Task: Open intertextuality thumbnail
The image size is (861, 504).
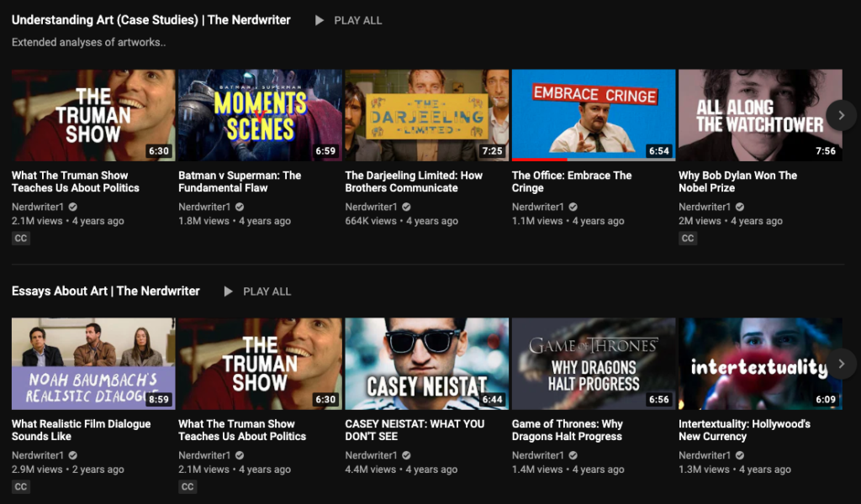Action: coord(760,364)
